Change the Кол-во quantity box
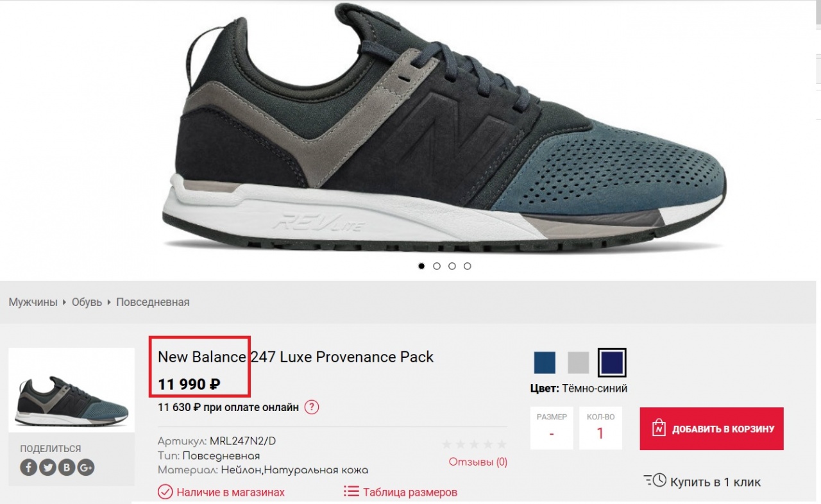Viewport: 821px width, 504px height. pyautogui.click(x=600, y=428)
